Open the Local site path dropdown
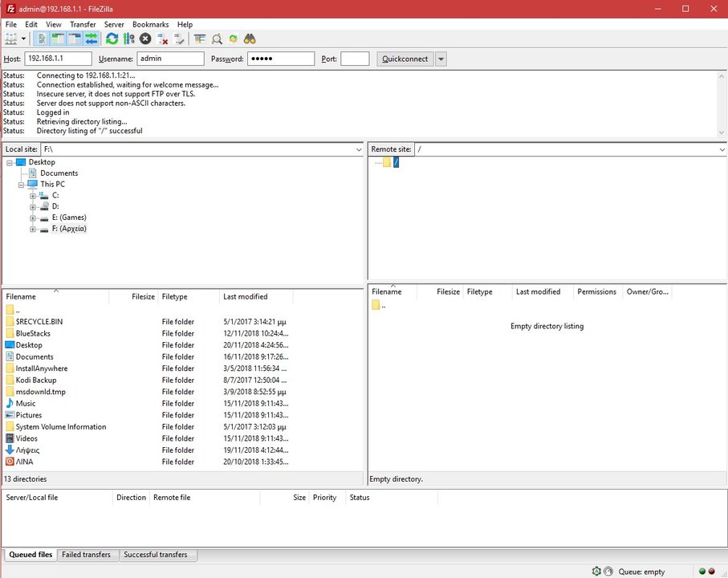 (358, 149)
